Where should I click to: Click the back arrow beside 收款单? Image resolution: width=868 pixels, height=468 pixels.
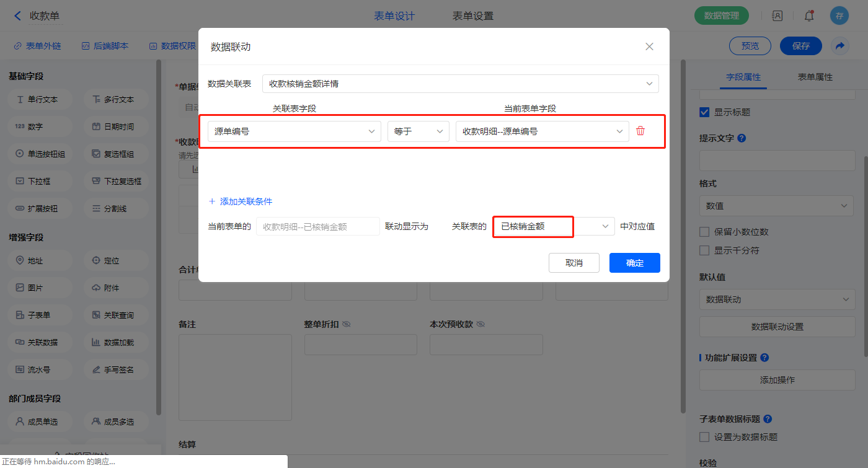17,16
